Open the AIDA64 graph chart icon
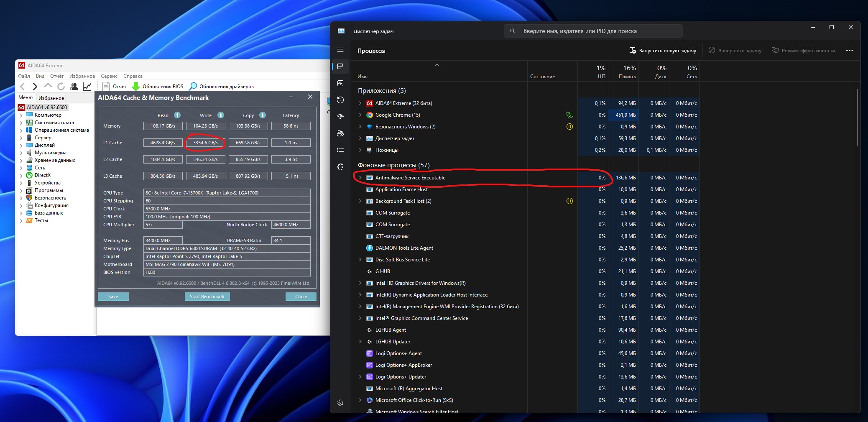 pyautogui.click(x=87, y=87)
